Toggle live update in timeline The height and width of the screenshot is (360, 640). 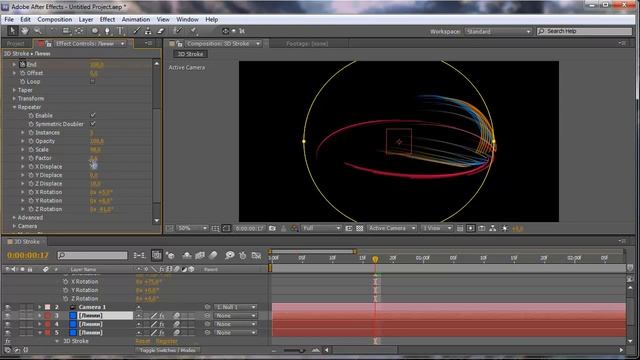(156, 256)
